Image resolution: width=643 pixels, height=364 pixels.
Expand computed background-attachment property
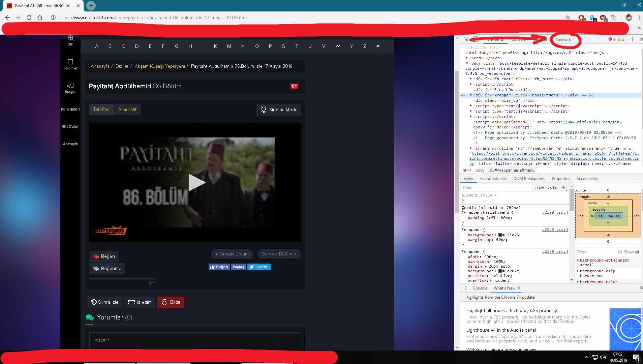[x=578, y=260]
